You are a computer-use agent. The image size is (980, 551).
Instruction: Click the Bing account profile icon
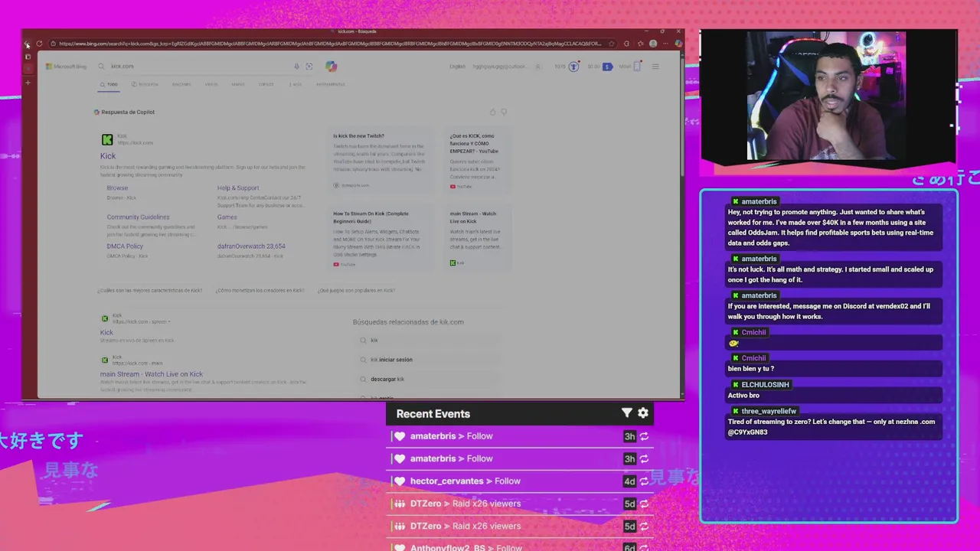click(538, 67)
